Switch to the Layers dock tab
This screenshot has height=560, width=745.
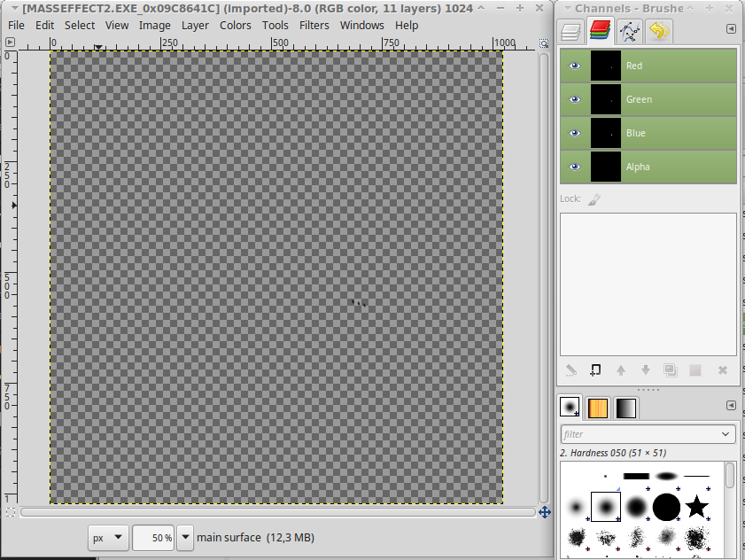[x=570, y=31]
